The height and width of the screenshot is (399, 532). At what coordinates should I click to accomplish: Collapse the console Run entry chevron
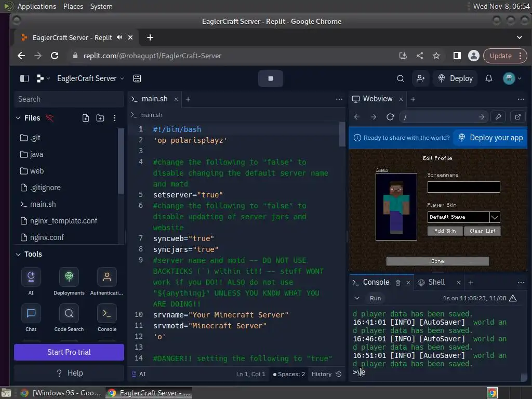(356, 298)
